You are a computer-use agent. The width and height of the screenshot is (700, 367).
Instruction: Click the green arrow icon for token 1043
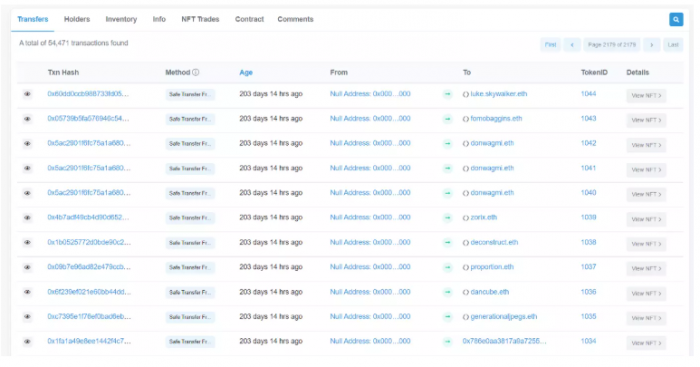[x=447, y=119]
